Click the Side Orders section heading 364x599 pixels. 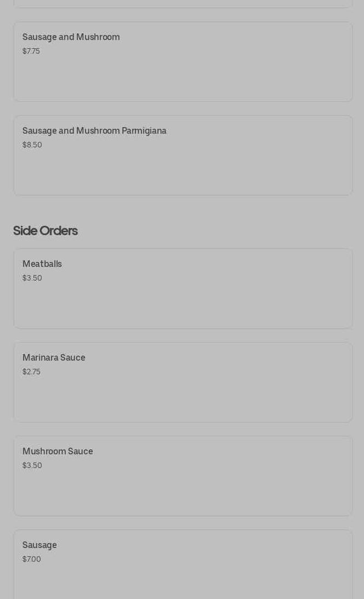click(46, 231)
